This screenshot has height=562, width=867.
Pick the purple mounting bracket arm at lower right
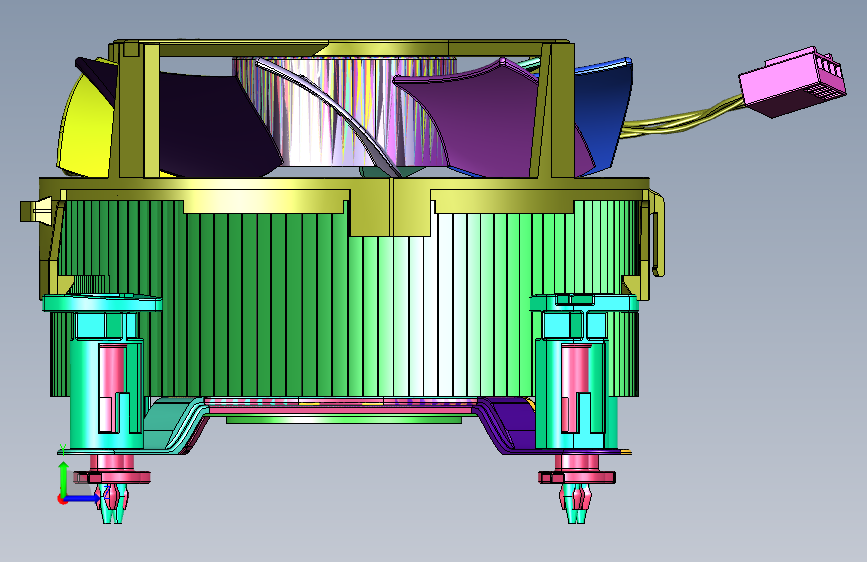pyautogui.click(x=509, y=424)
